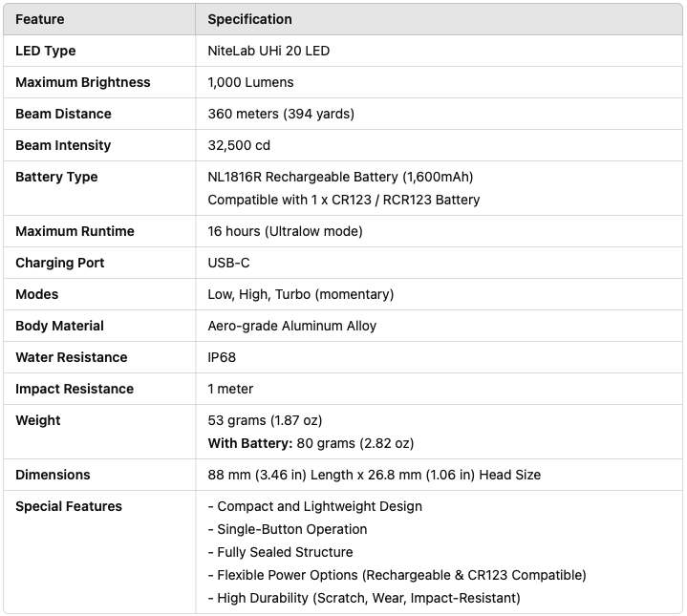The image size is (687, 616).
Task: Click the NL1816R Rechargeable Battery text
Action: click(340, 177)
